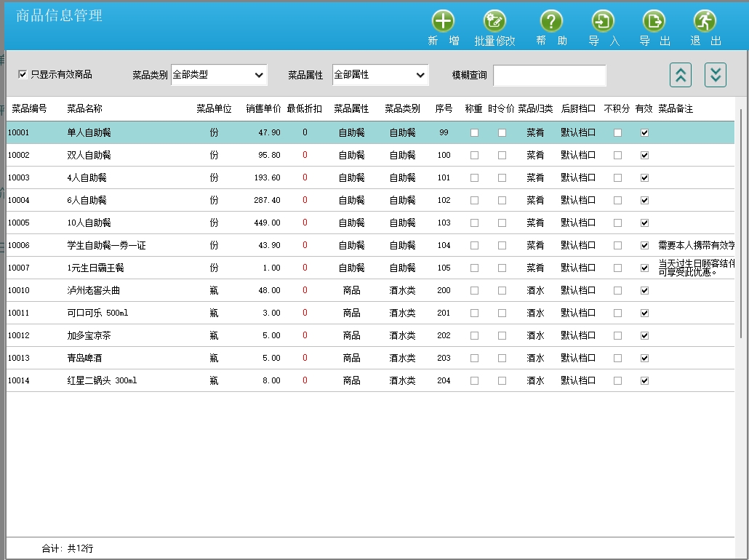Click the double down-arrow expand icon
This screenshot has height=560, width=749.
pos(716,75)
